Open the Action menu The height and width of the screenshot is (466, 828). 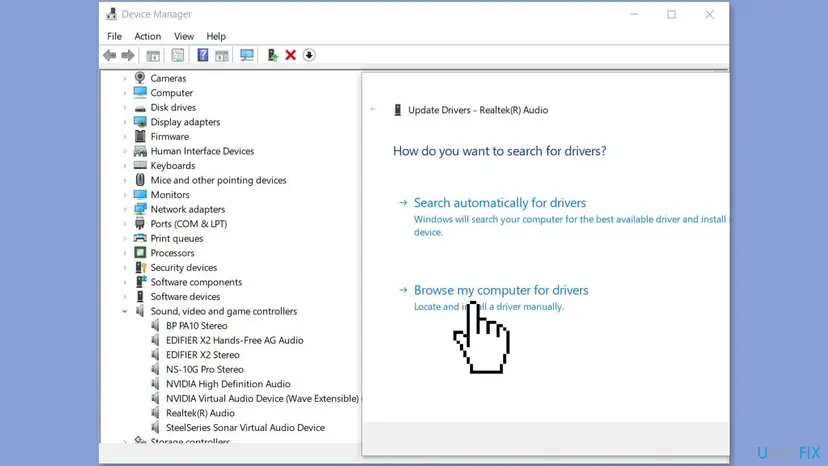pos(147,36)
